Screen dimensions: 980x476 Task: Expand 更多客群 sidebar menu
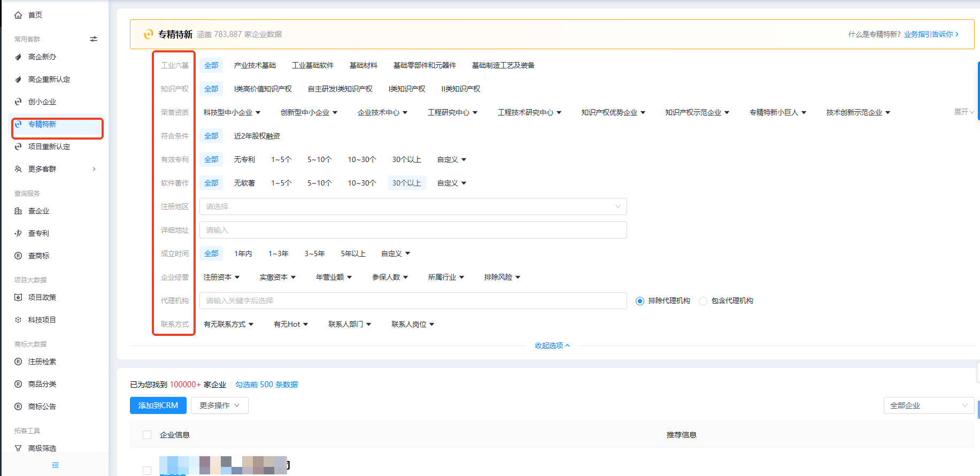point(53,169)
